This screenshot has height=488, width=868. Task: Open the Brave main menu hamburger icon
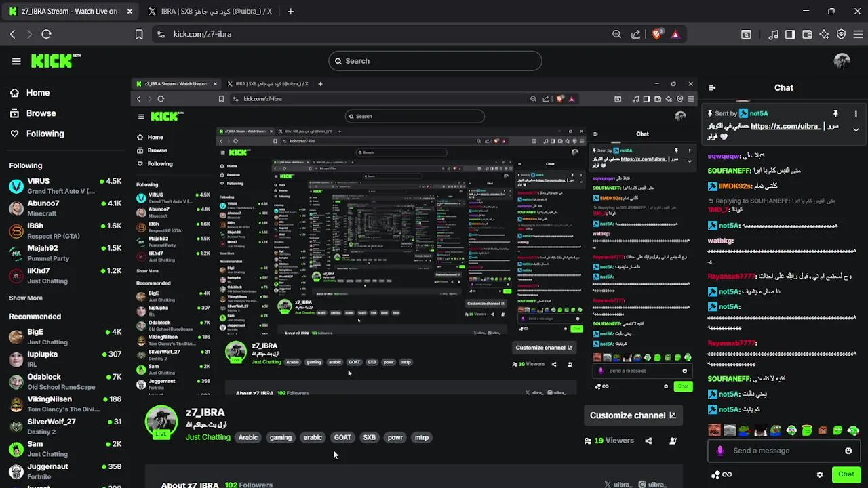coord(857,34)
